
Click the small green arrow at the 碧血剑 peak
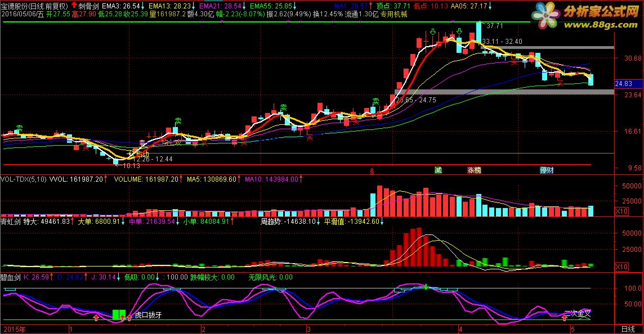tap(426, 287)
